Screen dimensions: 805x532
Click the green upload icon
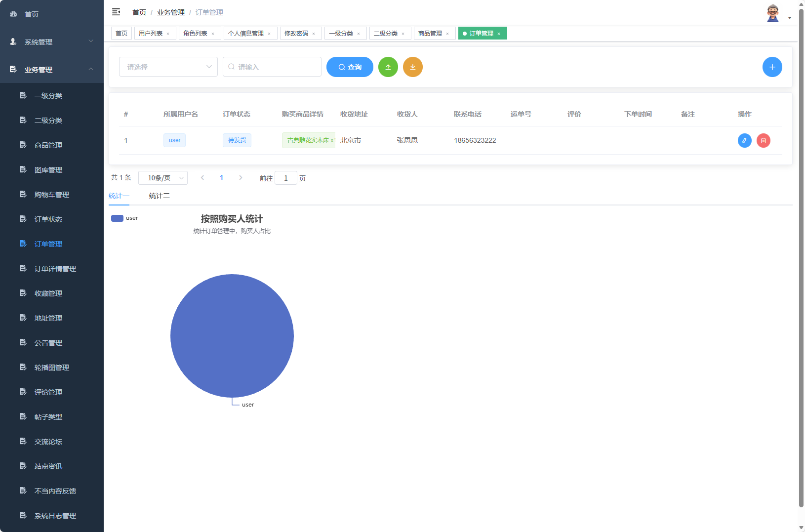[388, 67]
